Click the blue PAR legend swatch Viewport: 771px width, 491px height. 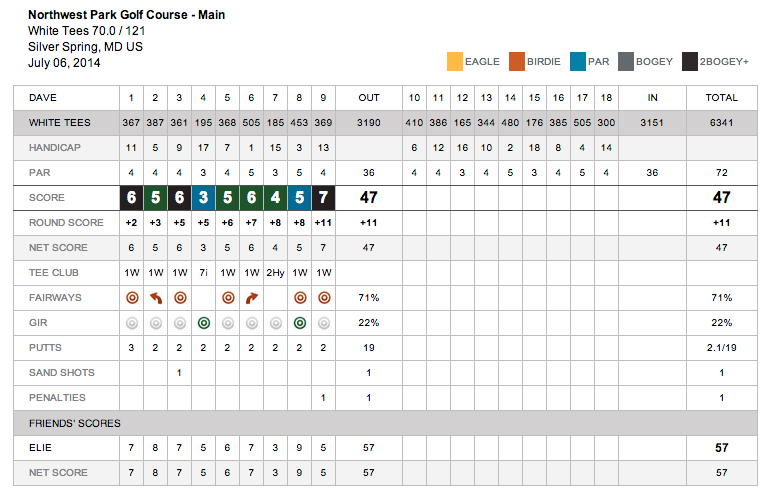pyautogui.click(x=577, y=62)
